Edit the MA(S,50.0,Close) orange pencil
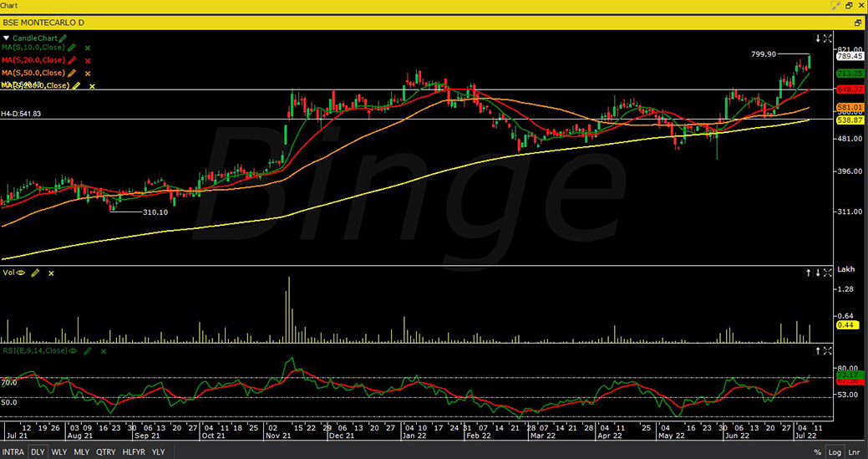This screenshot has width=868, height=459. pos(71,73)
